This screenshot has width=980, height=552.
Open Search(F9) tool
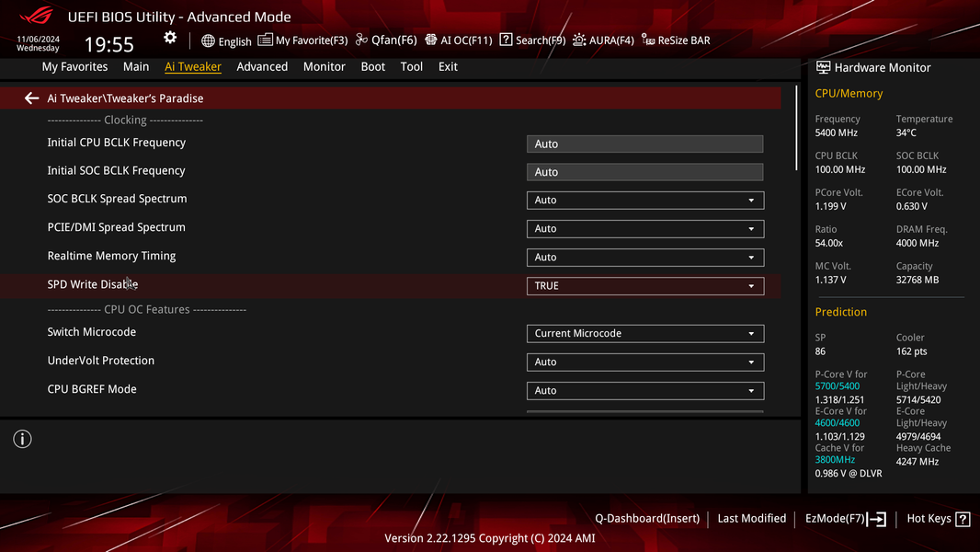[532, 40]
